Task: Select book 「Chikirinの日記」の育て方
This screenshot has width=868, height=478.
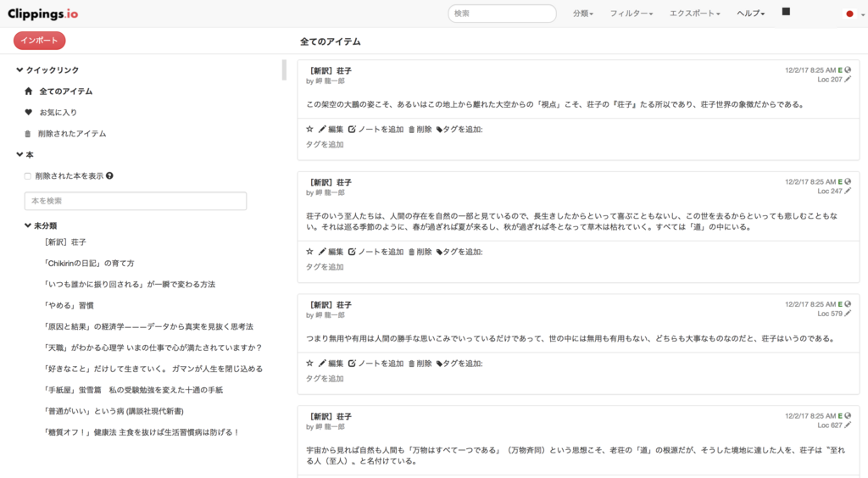Action: pyautogui.click(x=88, y=264)
